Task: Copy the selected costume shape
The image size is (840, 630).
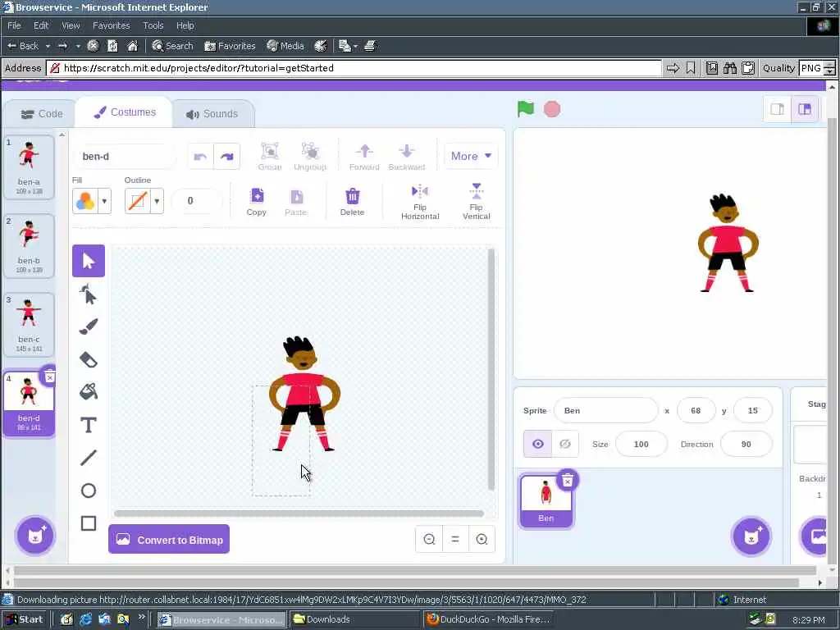Action: (257, 202)
